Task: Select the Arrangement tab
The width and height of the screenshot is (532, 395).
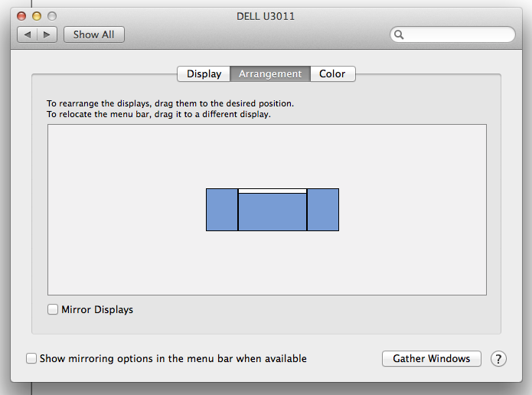Action: (x=270, y=74)
